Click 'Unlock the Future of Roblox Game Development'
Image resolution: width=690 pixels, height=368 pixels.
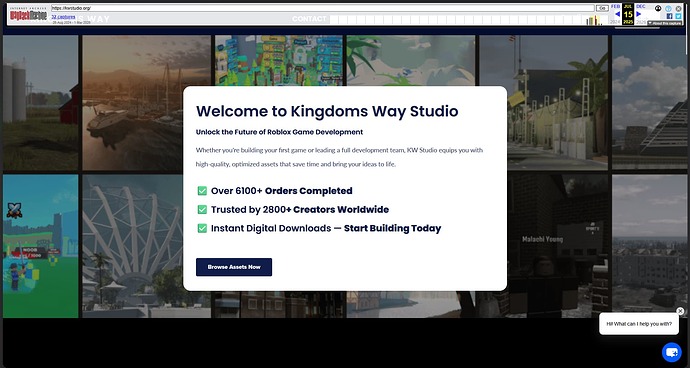[279, 132]
